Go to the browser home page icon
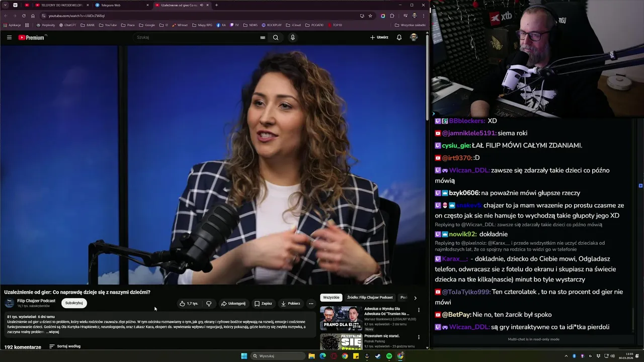The image size is (644, 362). coord(33,16)
